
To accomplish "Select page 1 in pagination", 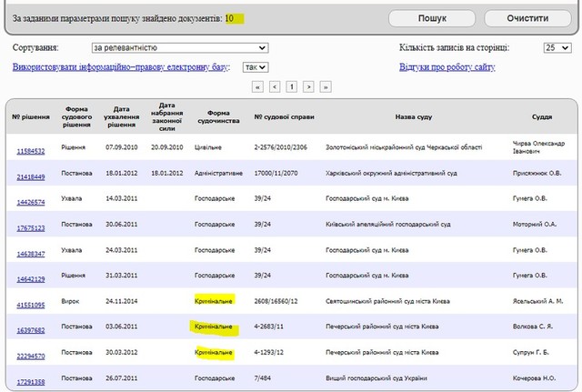I will 292,86.
